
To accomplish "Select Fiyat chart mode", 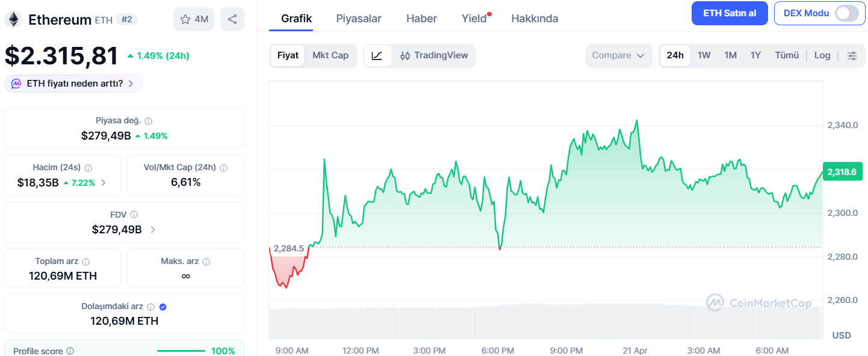I will tap(288, 55).
